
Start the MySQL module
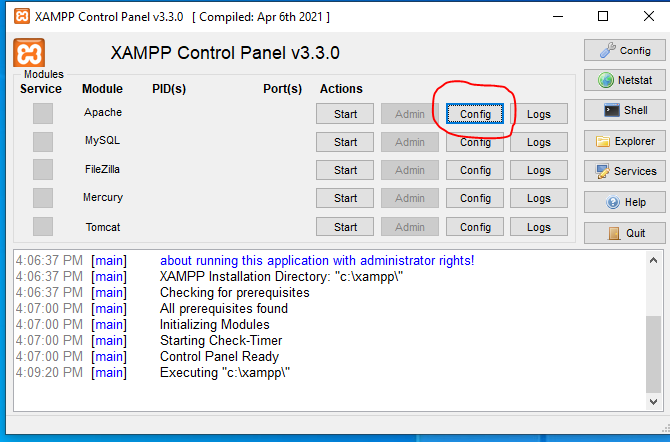pos(345,141)
